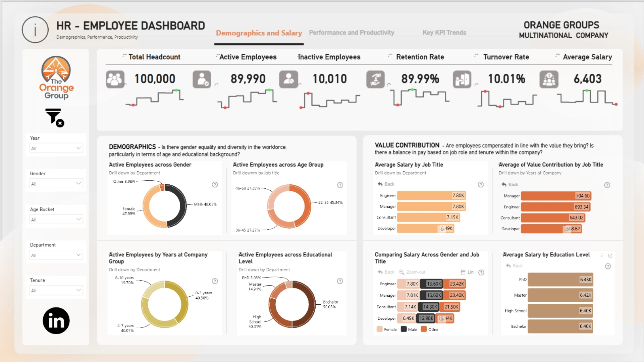This screenshot has width=644, height=362.
Task: Select Female 47.99% donut label
Action: [x=129, y=211]
